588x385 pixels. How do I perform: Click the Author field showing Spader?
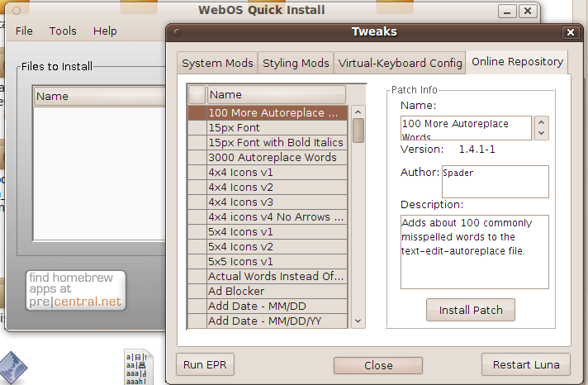tap(495, 182)
